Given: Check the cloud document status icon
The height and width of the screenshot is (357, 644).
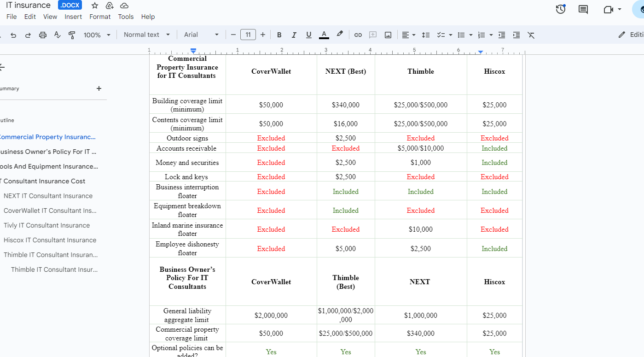Looking at the screenshot, I should click(x=124, y=6).
